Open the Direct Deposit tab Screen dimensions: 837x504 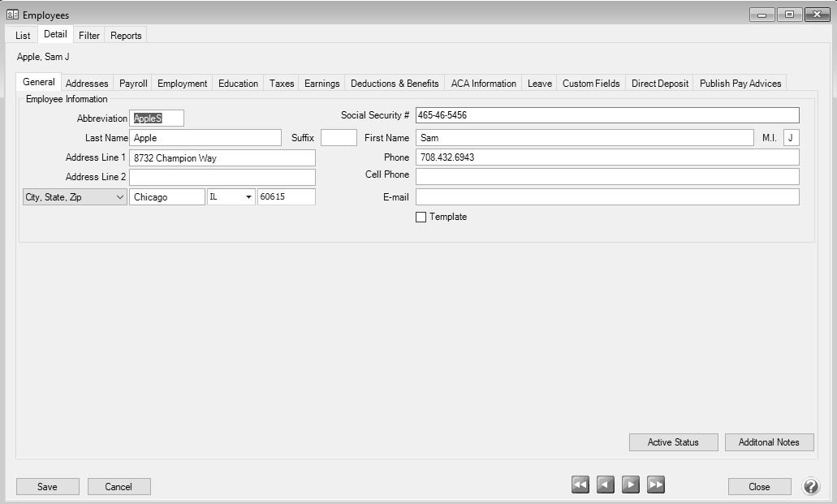tap(660, 84)
